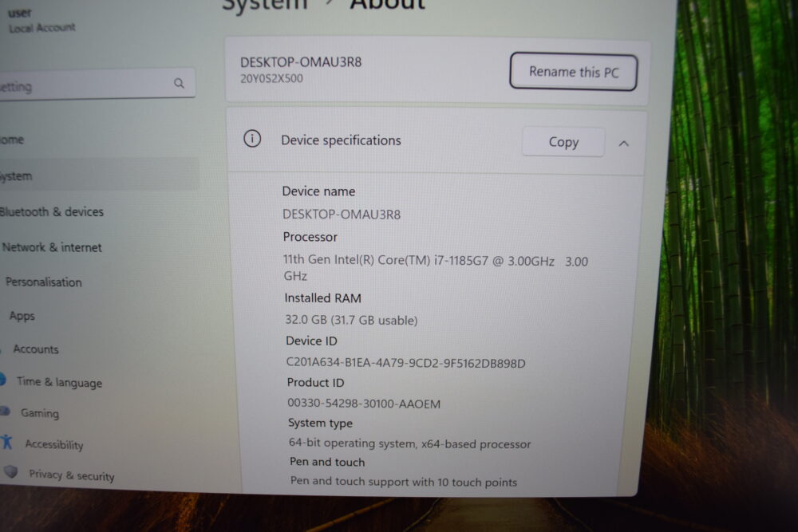The height and width of the screenshot is (532, 798).
Task: Click the Device name value DESKTOP-OMAU3R8
Action: coord(342,215)
